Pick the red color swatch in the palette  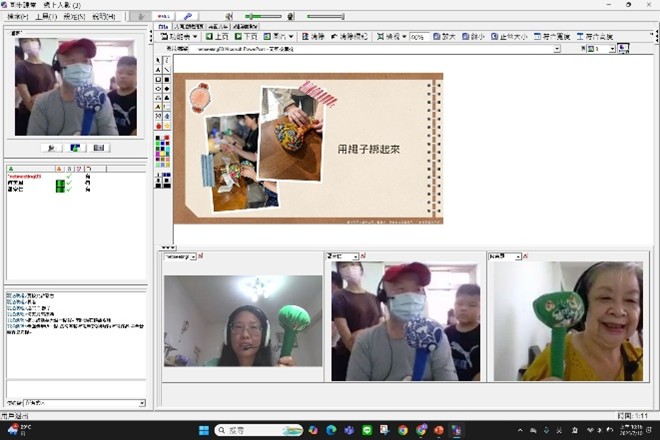tap(167, 138)
